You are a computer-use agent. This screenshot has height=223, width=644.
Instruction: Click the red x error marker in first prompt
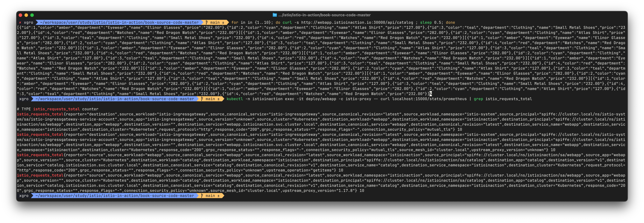pos(20,22)
